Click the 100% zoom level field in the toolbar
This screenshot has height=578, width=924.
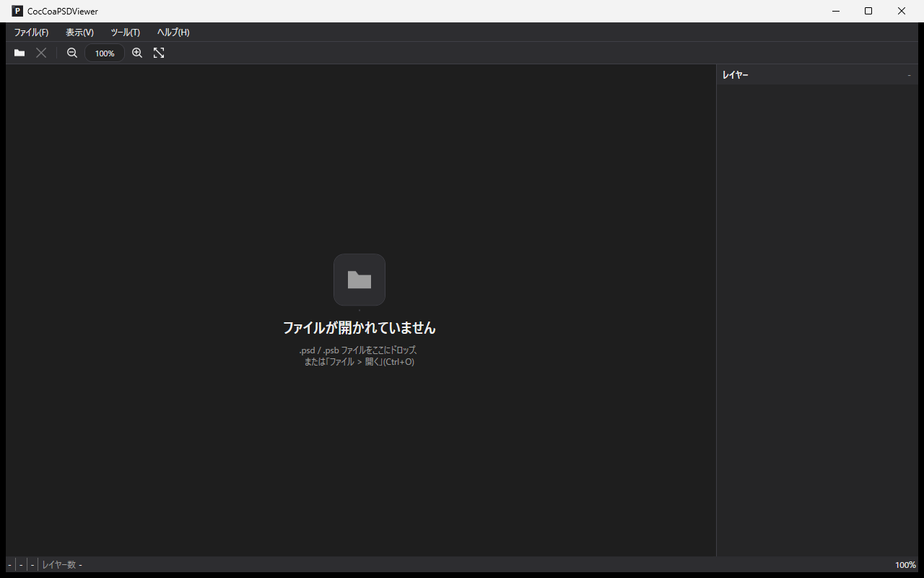click(105, 53)
